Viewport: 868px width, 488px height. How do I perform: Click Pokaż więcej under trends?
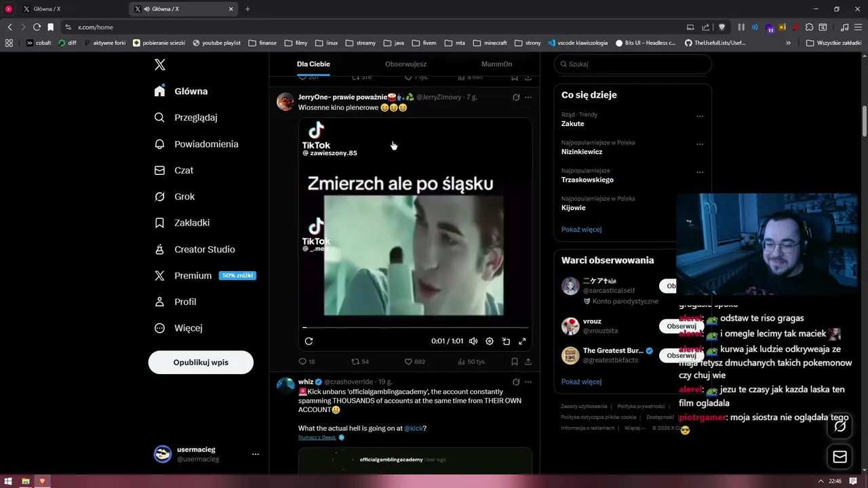pos(581,229)
